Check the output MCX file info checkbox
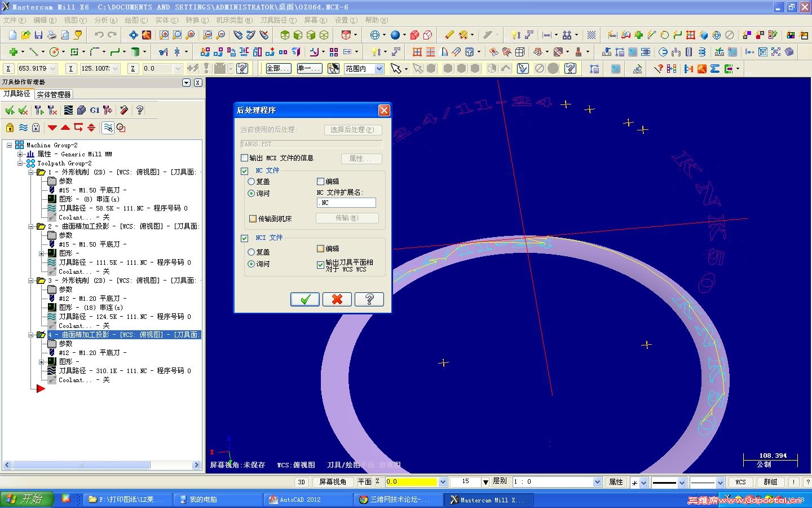Image resolution: width=812 pixels, height=508 pixels. (x=244, y=158)
